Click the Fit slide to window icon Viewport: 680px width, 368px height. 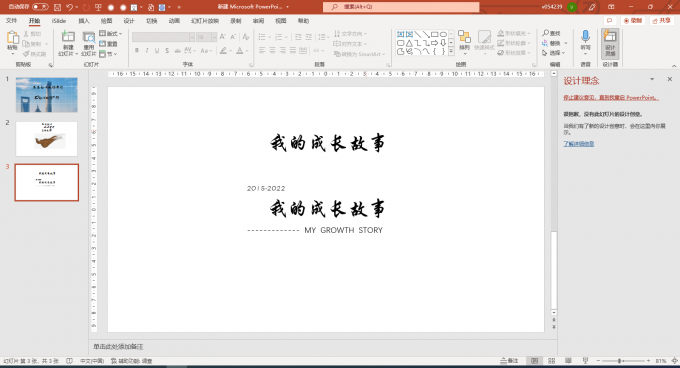(x=674, y=361)
